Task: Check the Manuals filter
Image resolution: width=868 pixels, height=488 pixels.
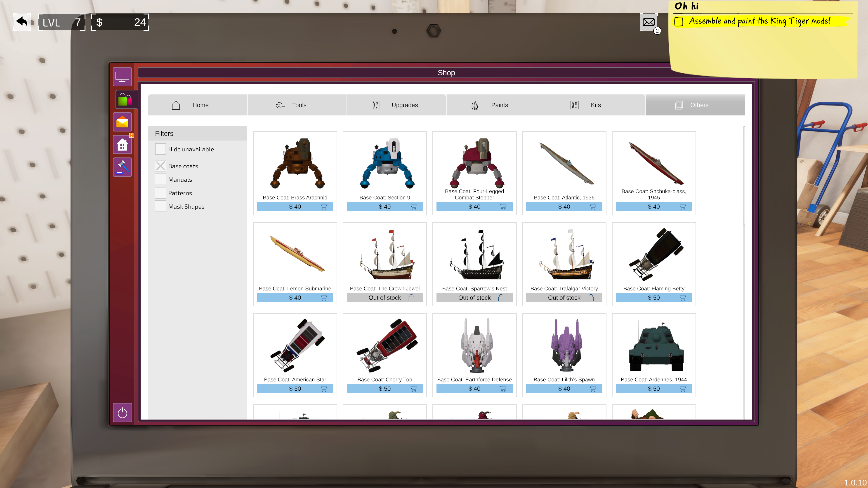Action: pos(160,179)
